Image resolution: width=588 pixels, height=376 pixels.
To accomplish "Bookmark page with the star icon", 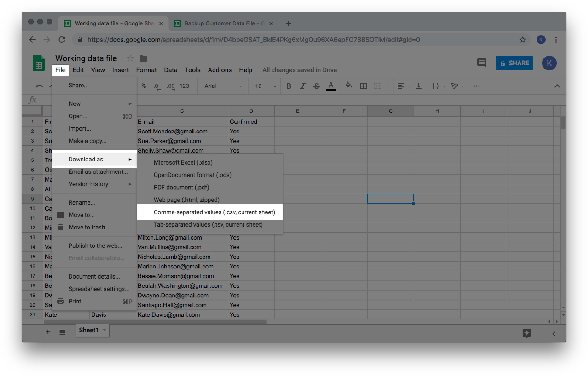I will tap(523, 40).
